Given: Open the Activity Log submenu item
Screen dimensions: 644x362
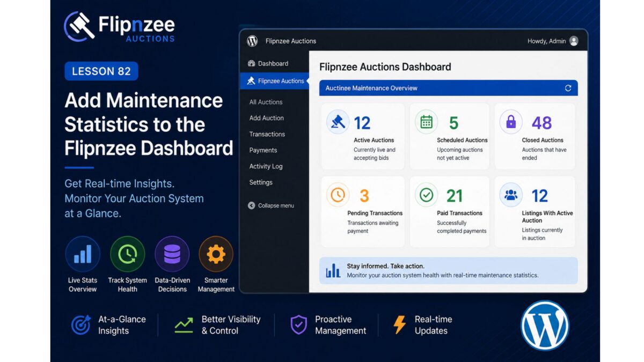Looking at the screenshot, I should click(266, 166).
